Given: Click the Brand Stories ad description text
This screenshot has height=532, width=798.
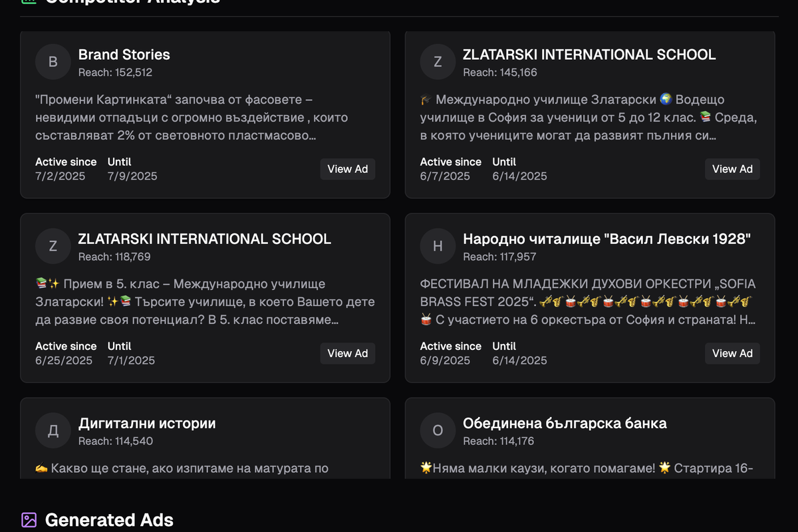Looking at the screenshot, I should 192,118.
